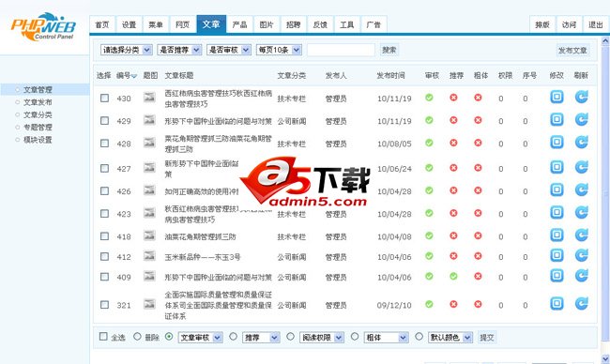Viewport: 610px width, 364px height.
Task: Check the checkbox for article 321
Action: click(105, 305)
